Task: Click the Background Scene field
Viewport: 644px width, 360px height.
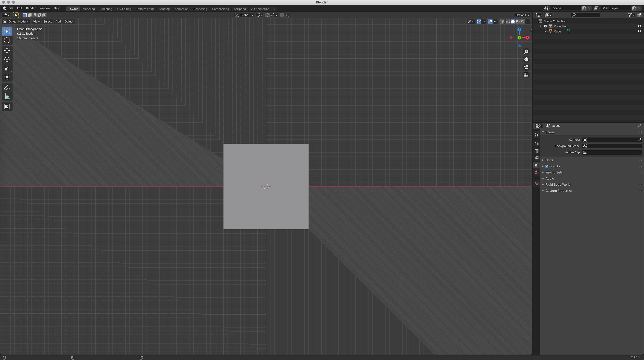Action: click(612, 146)
